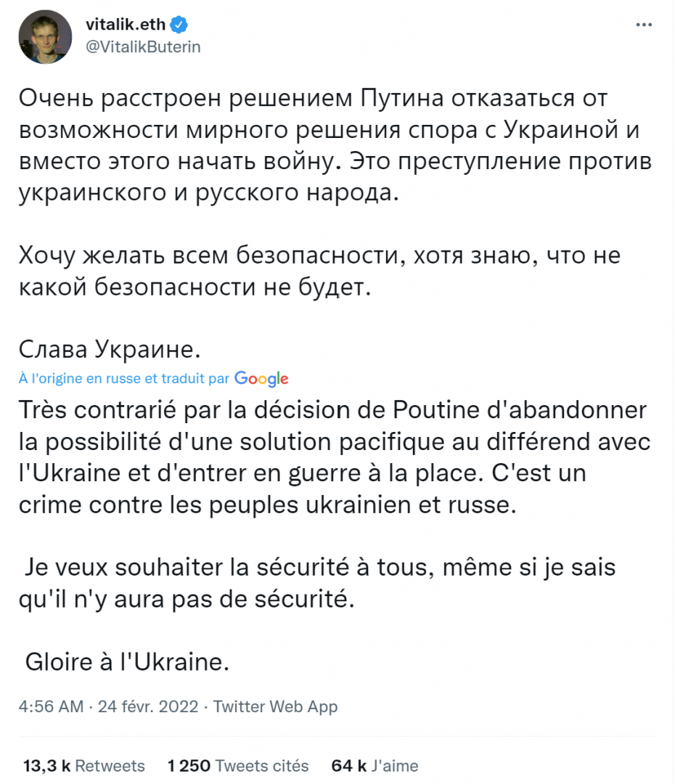This screenshot has height=784, width=675.
Task: Click the Russian sentence "Это преступление против"
Action: [501, 161]
